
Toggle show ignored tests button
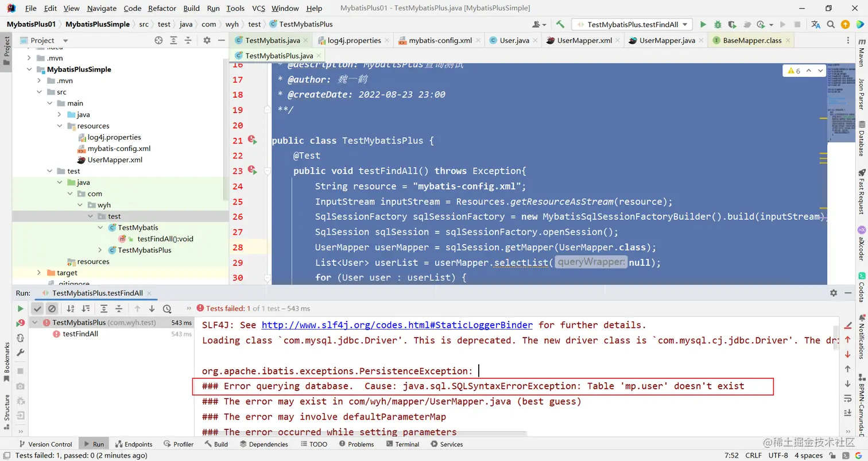click(52, 308)
